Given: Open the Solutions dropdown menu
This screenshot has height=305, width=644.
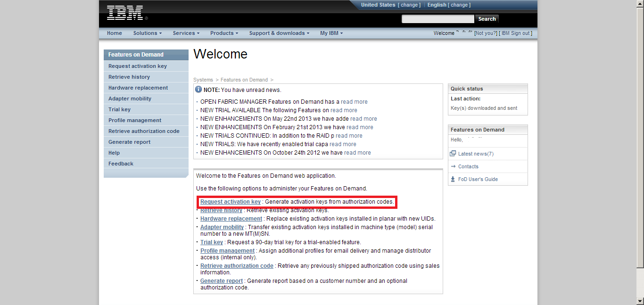Looking at the screenshot, I should (147, 33).
